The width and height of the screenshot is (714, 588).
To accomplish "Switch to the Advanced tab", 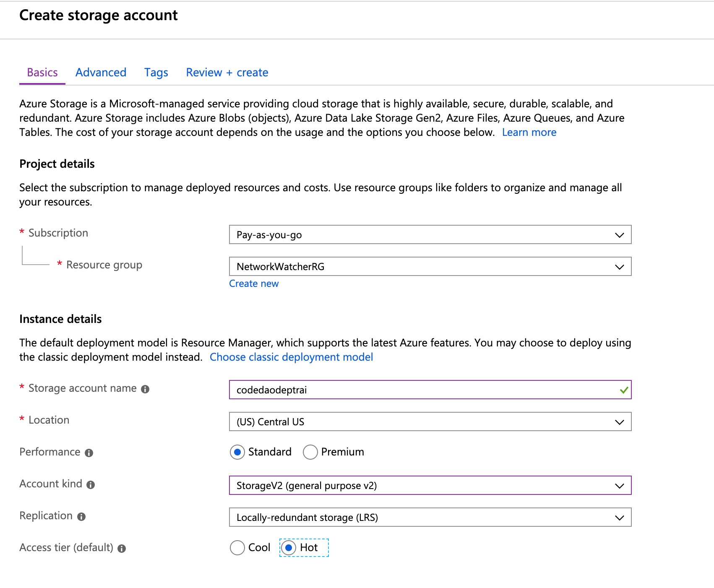I will [101, 73].
